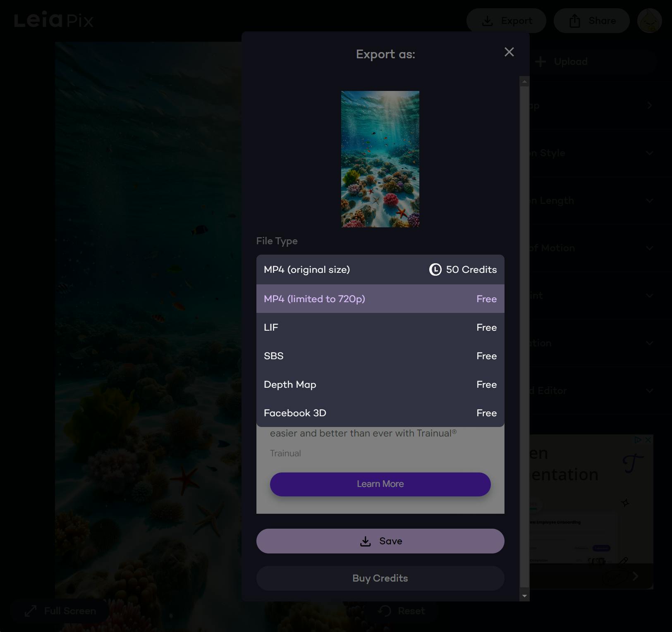Click the Share upload icon

(x=575, y=21)
